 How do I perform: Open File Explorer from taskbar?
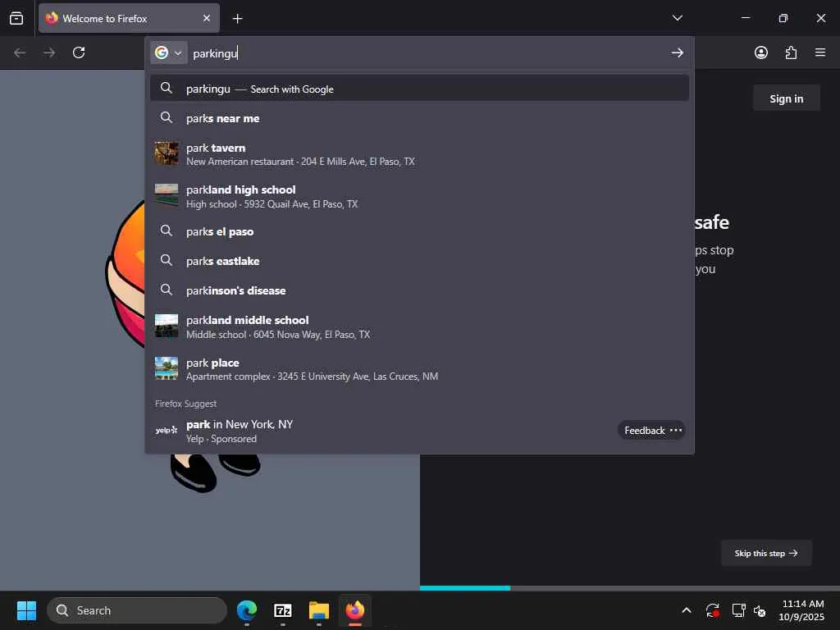coord(319,610)
